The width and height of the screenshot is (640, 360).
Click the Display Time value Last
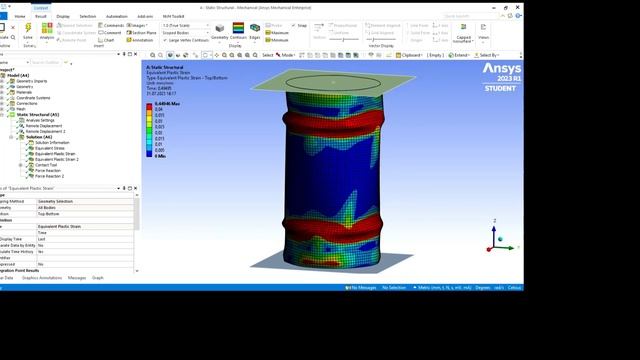pos(85,239)
